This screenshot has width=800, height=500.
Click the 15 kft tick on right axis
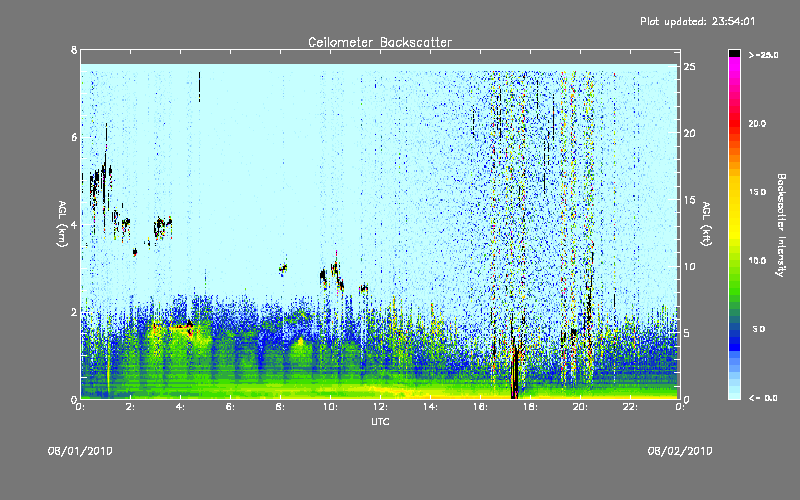pyautogui.click(x=690, y=200)
